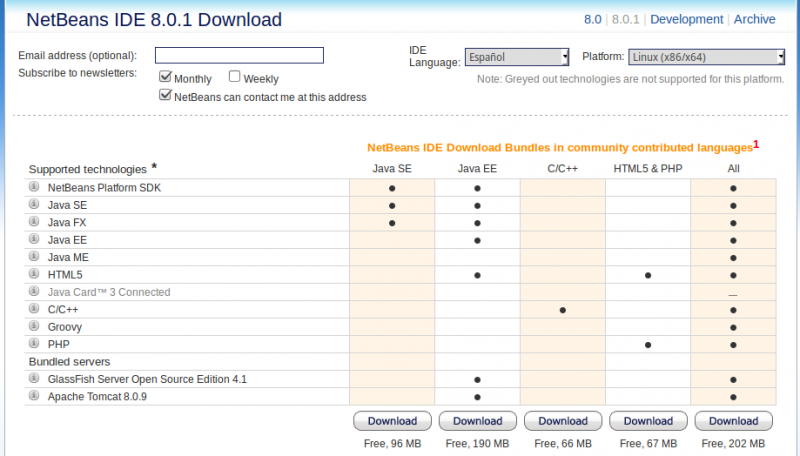Click the Supported technologies heading

[x=87, y=169]
